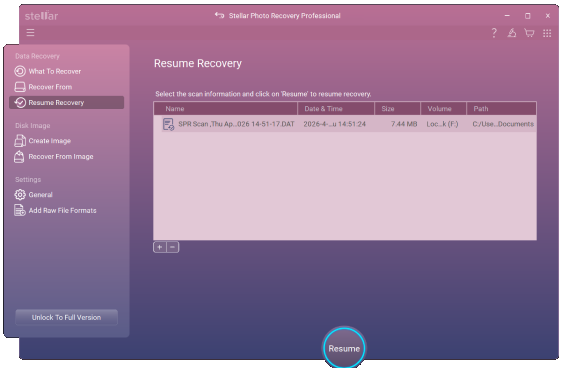Click the Recover From drive icon
This screenshot has width=568, height=368.
[x=20, y=87]
